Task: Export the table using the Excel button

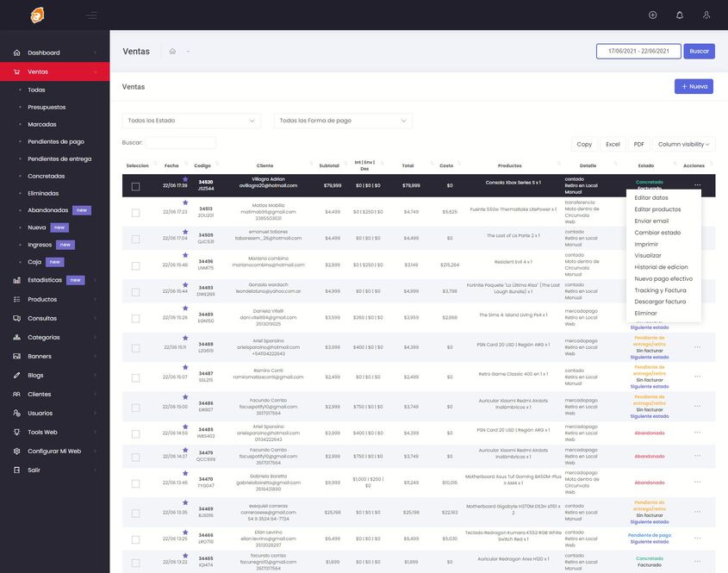Action: pyautogui.click(x=613, y=144)
